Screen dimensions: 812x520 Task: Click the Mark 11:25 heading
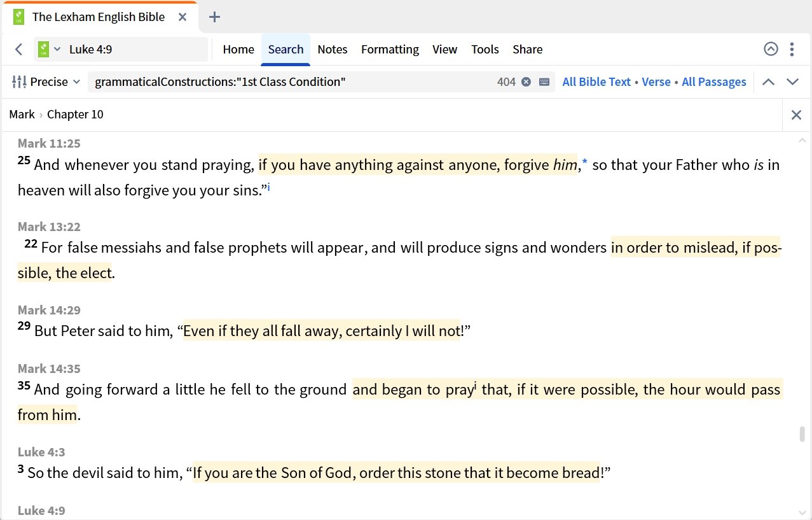tap(49, 143)
